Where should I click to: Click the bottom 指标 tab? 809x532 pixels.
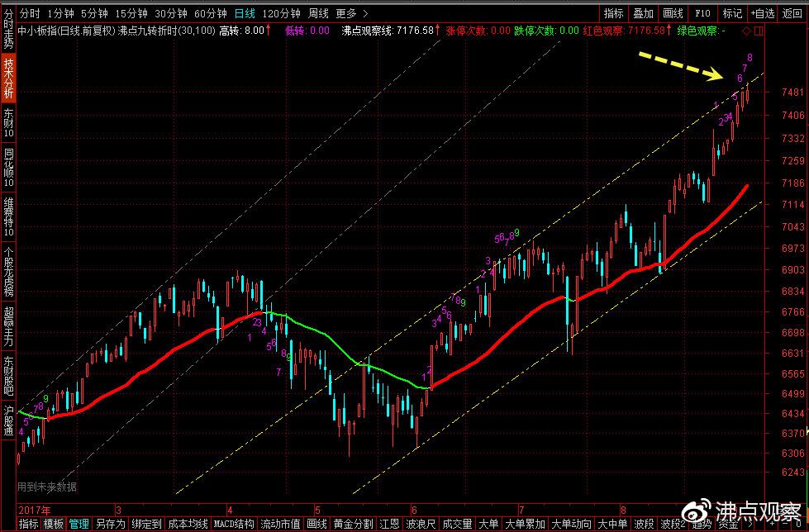click(x=28, y=524)
